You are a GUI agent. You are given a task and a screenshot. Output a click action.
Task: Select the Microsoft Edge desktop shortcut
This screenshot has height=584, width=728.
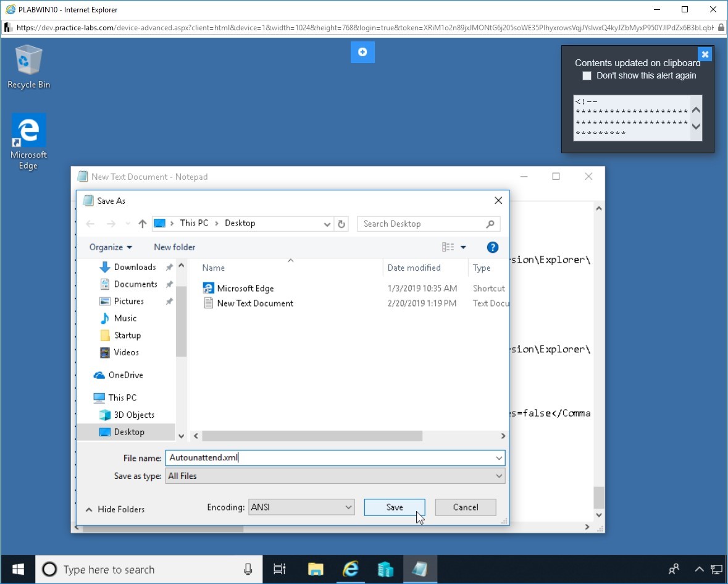tap(28, 142)
